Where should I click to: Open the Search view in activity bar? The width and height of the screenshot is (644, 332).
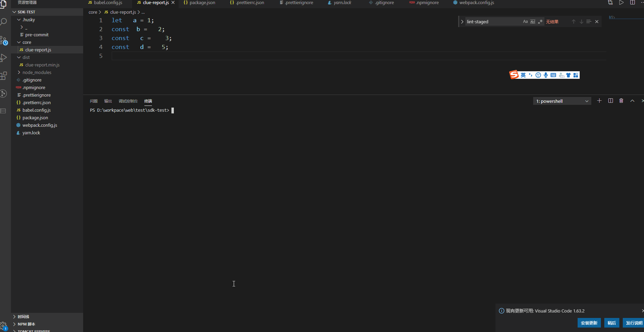click(x=3, y=22)
